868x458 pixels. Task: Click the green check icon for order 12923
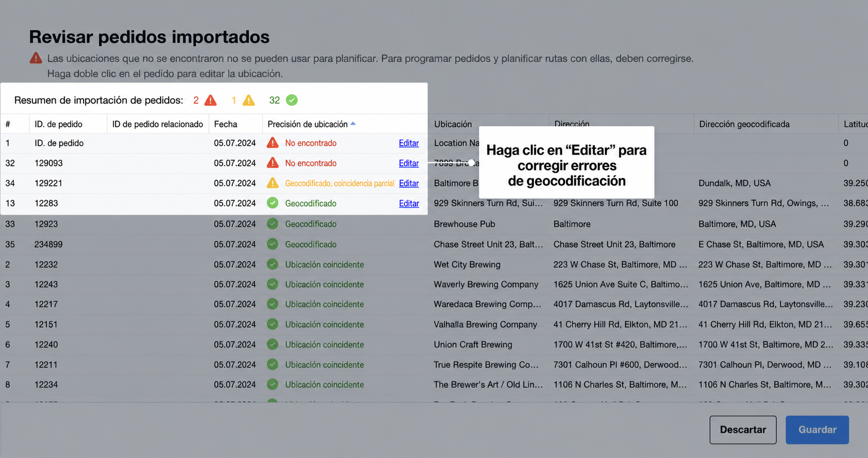pyautogui.click(x=272, y=224)
